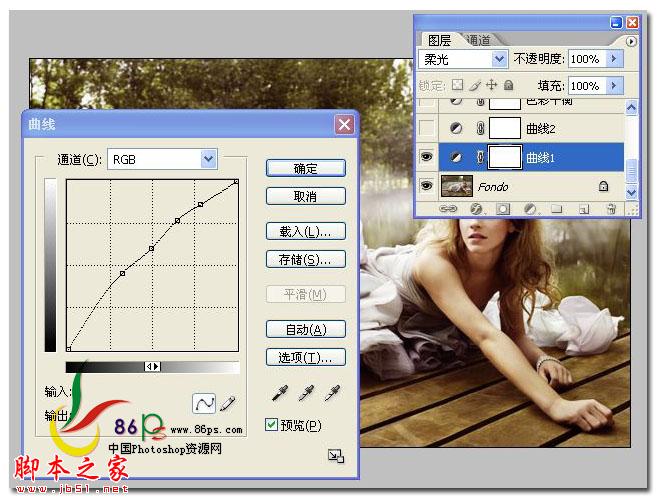Image resolution: width=660 pixels, height=500 pixels.
Task: Select the gray point eyedropper
Action: [x=306, y=393]
